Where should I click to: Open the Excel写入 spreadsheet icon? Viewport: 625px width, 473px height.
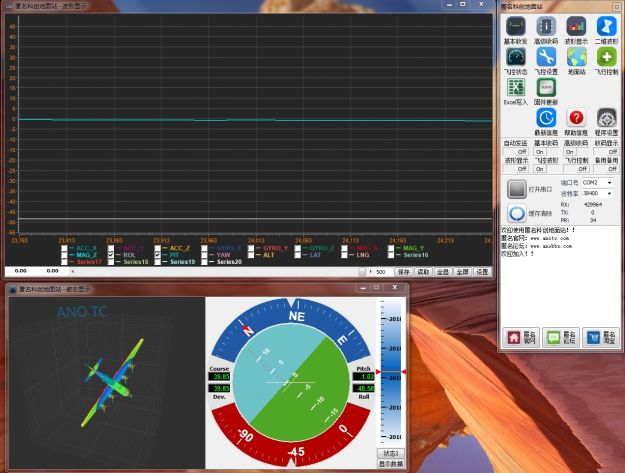(515, 87)
